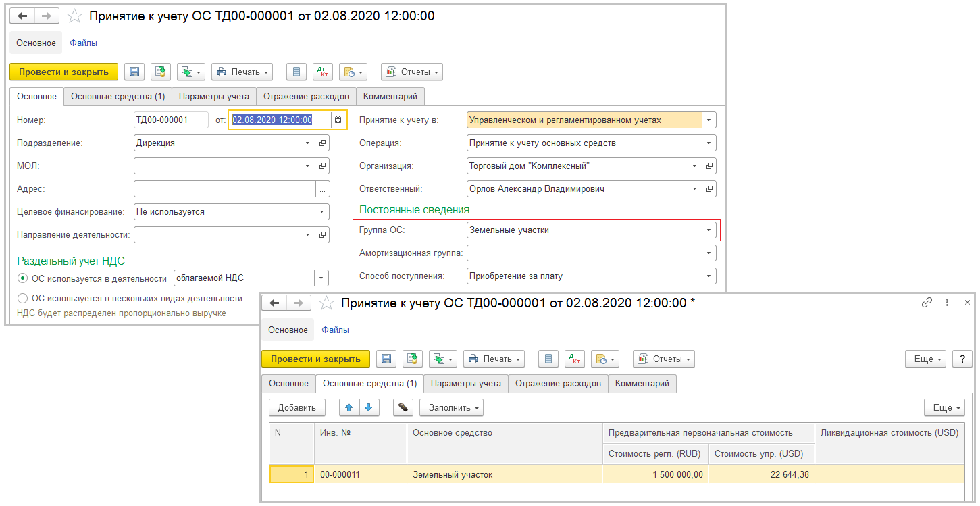Click post document icon in lower window
This screenshot has width=980, height=506.
[x=412, y=359]
